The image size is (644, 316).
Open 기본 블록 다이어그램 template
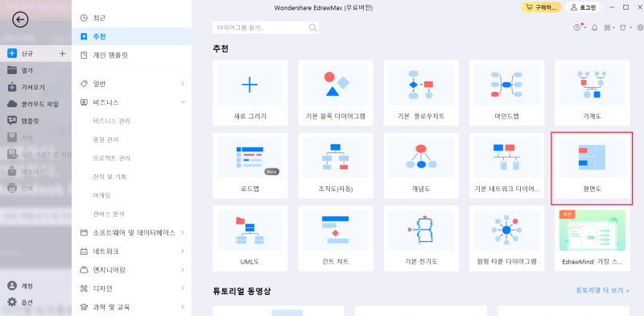(x=336, y=93)
